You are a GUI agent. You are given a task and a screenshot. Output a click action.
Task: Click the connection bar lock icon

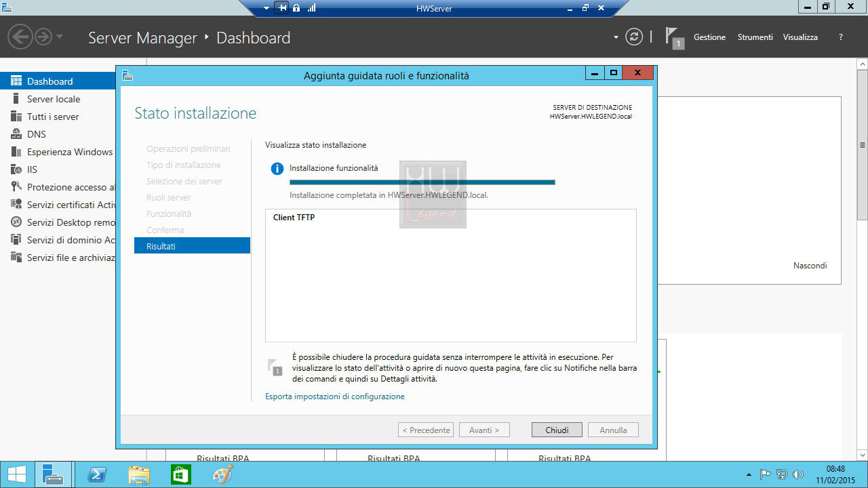point(296,8)
